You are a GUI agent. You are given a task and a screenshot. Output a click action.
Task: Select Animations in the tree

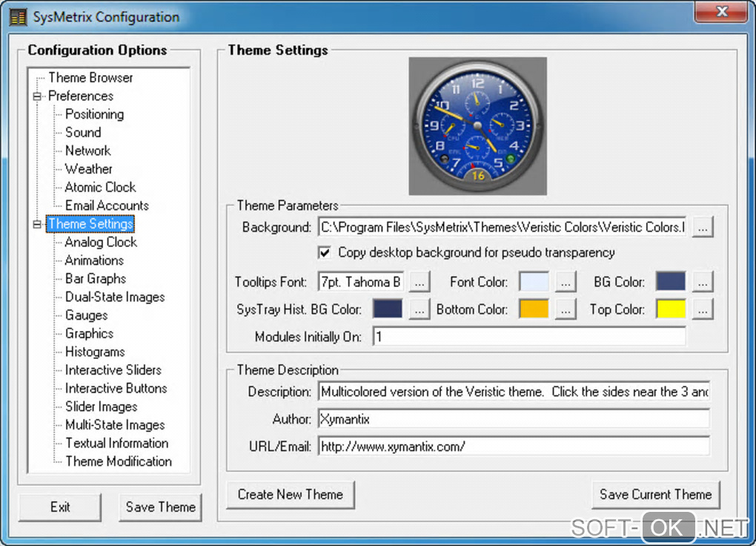(94, 260)
